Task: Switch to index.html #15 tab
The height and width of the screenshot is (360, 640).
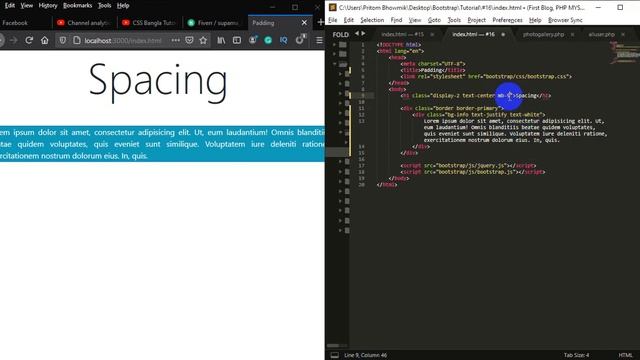Action: pos(402,35)
